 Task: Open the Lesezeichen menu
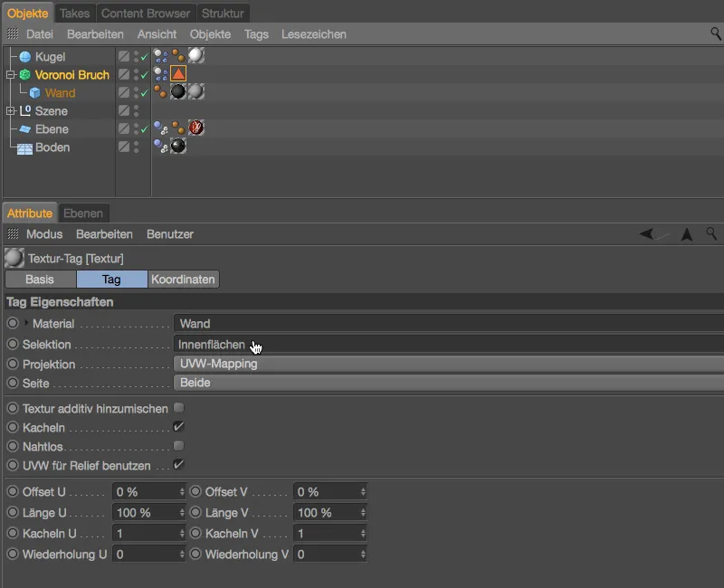point(314,33)
